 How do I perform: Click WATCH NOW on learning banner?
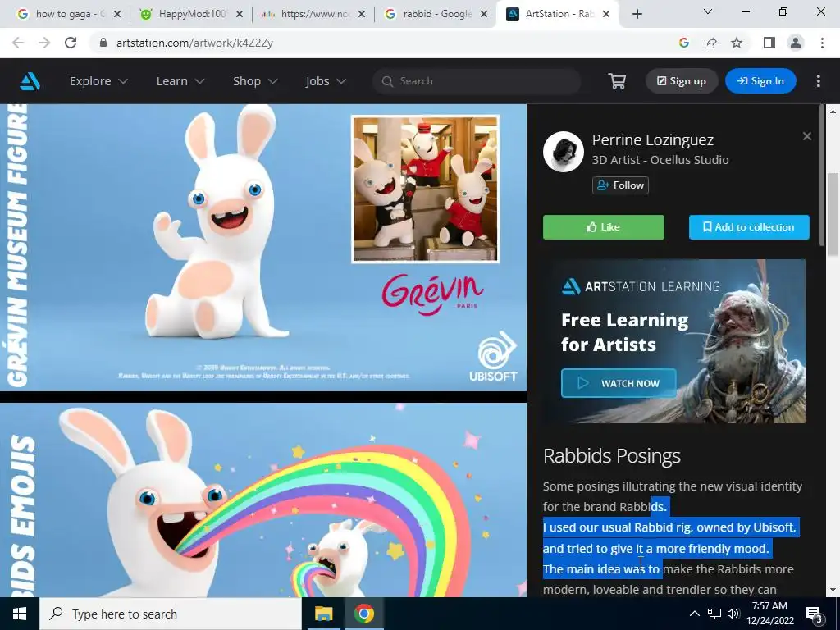tap(619, 383)
